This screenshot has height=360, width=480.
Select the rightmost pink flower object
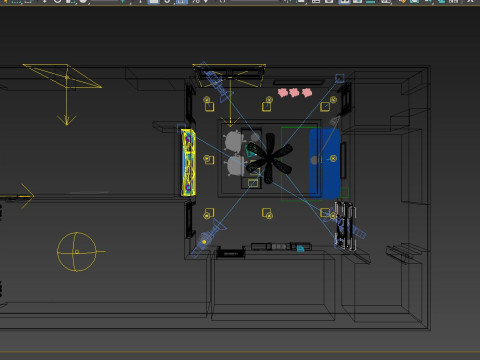[x=307, y=92]
